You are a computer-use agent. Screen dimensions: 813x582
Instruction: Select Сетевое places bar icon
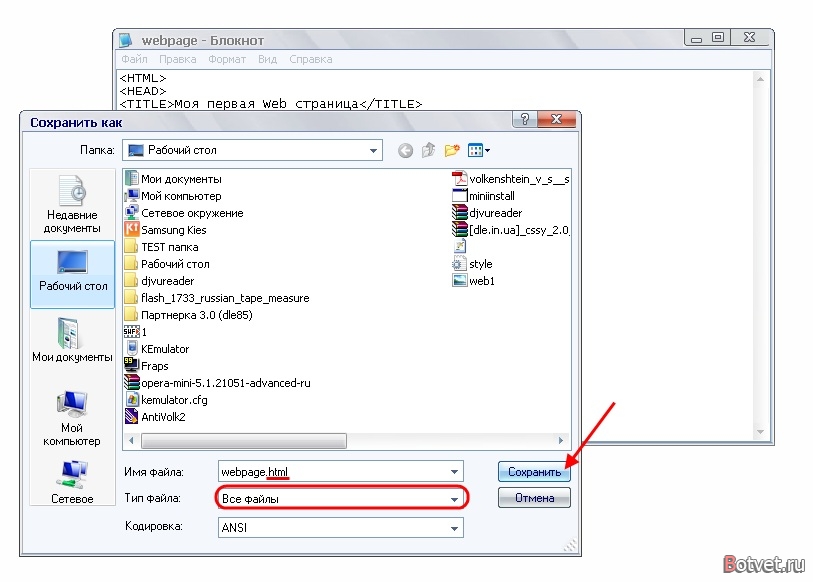point(72,482)
